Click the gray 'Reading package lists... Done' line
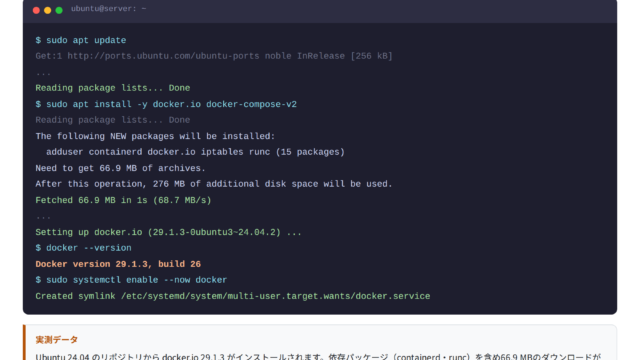The height and width of the screenshot is (360, 640). point(113,120)
